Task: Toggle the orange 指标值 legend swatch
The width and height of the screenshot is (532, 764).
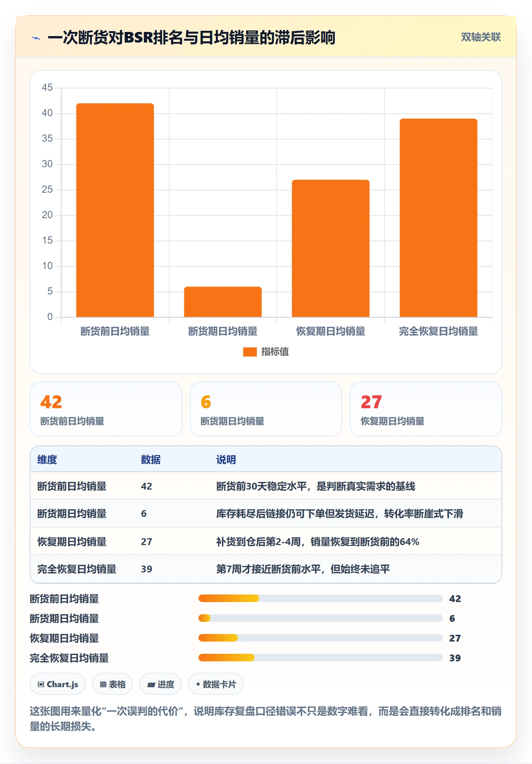Action: (x=250, y=352)
